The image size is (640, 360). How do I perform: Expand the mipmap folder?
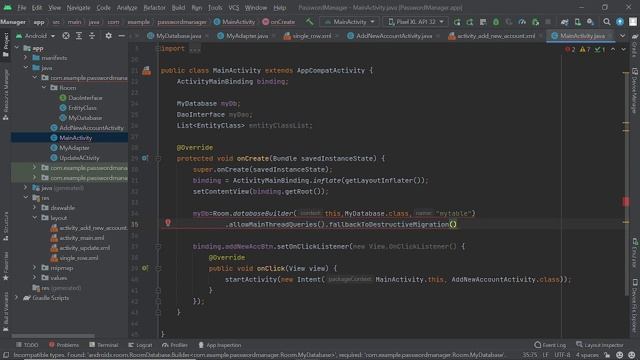click(x=35, y=268)
